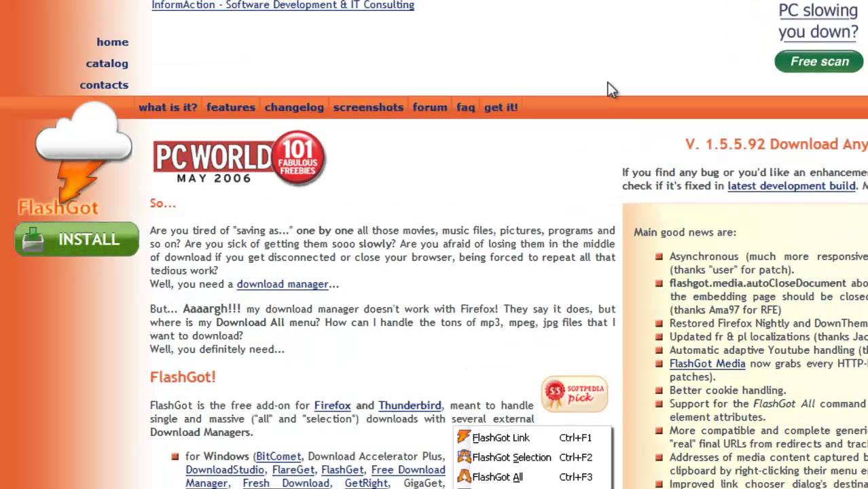
Task: Select FlashGot All menu entry
Action: 533,477
